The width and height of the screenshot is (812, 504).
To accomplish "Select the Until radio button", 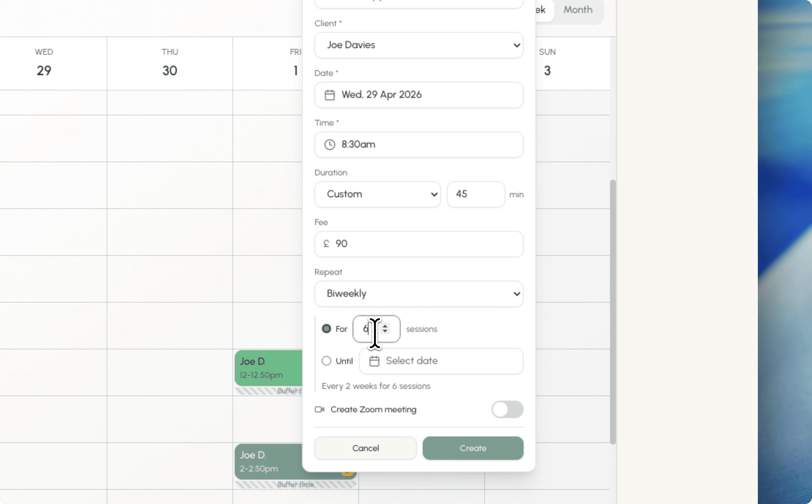I will (326, 361).
